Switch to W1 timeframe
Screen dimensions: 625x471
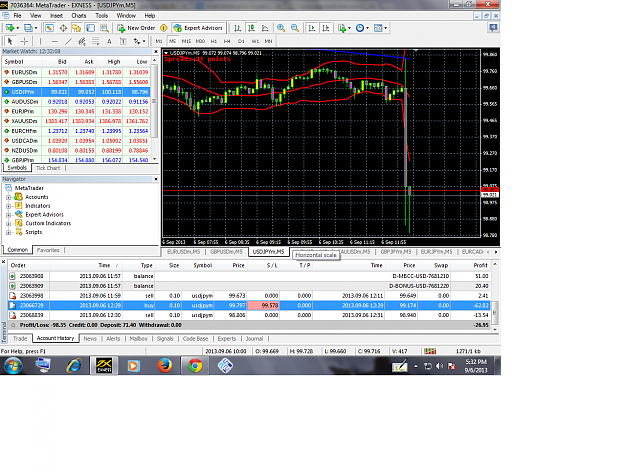pyautogui.click(x=255, y=41)
